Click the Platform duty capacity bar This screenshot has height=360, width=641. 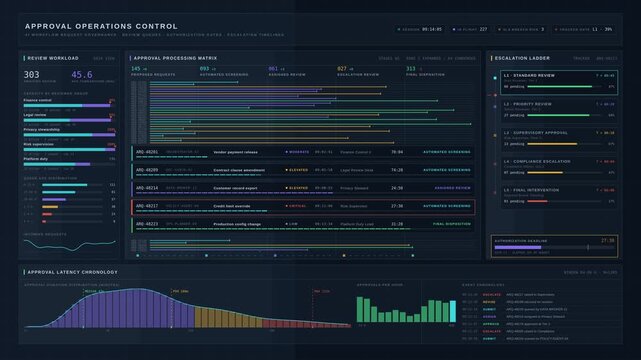(x=69, y=164)
